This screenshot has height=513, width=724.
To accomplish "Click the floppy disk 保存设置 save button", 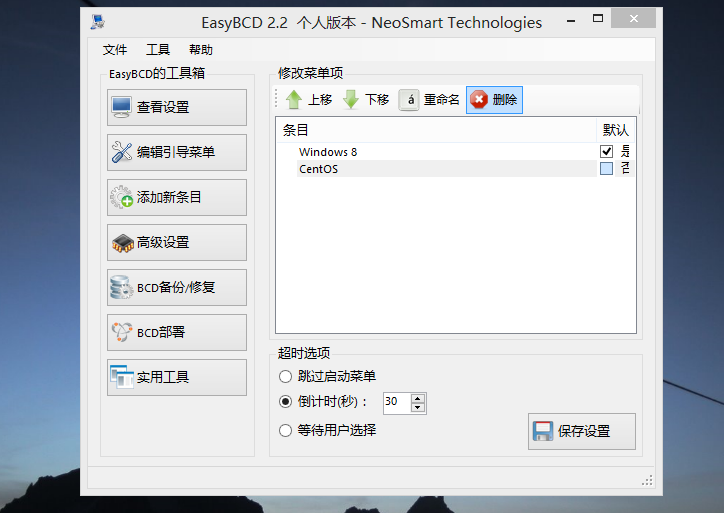I will (x=582, y=431).
